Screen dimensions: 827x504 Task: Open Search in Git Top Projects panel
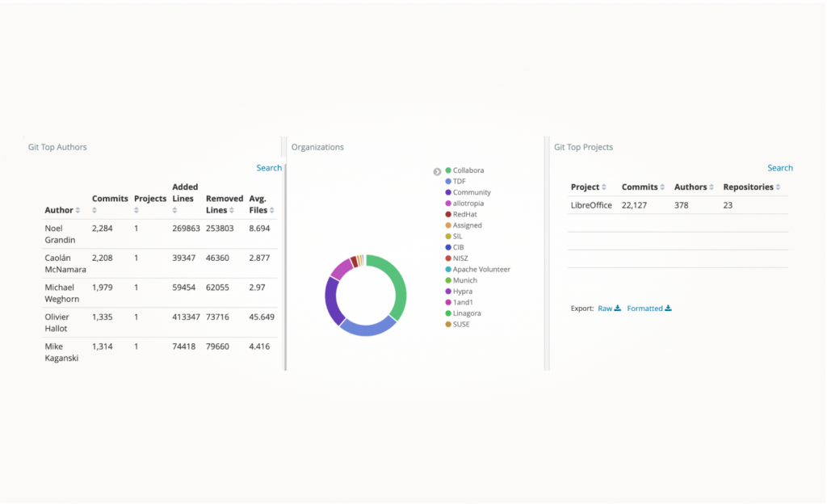[780, 168]
